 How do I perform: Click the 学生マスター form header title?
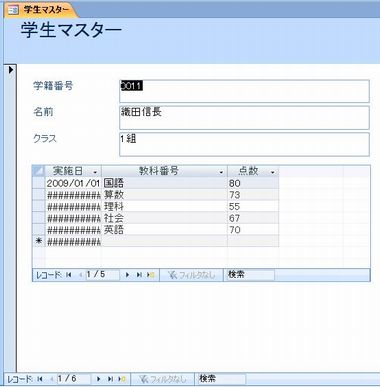pos(71,30)
